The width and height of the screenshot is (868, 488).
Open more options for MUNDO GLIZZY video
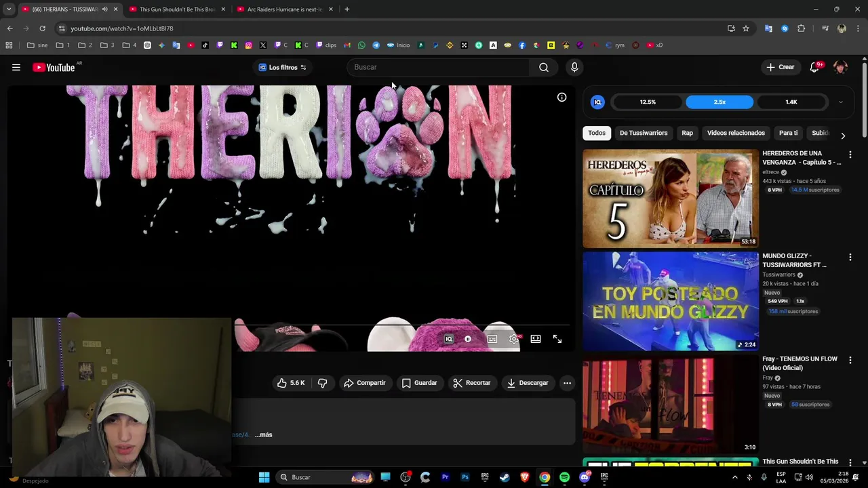850,258
